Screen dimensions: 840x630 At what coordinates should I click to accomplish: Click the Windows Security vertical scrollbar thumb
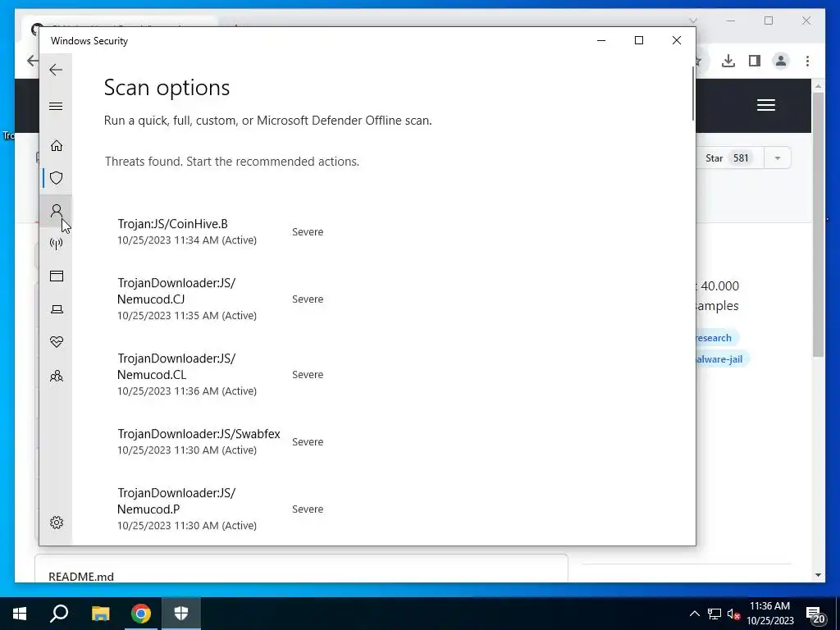(693, 94)
